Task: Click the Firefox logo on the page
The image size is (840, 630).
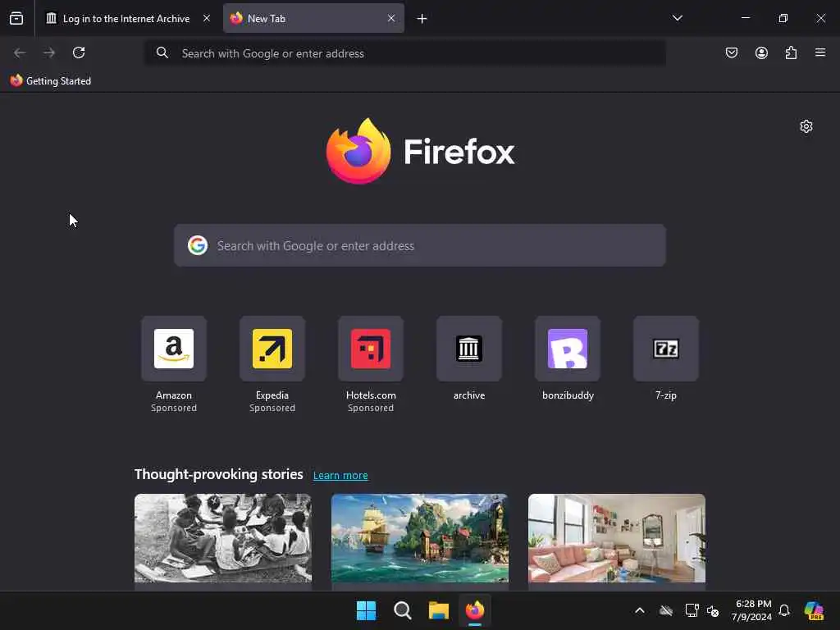Action: coord(420,151)
